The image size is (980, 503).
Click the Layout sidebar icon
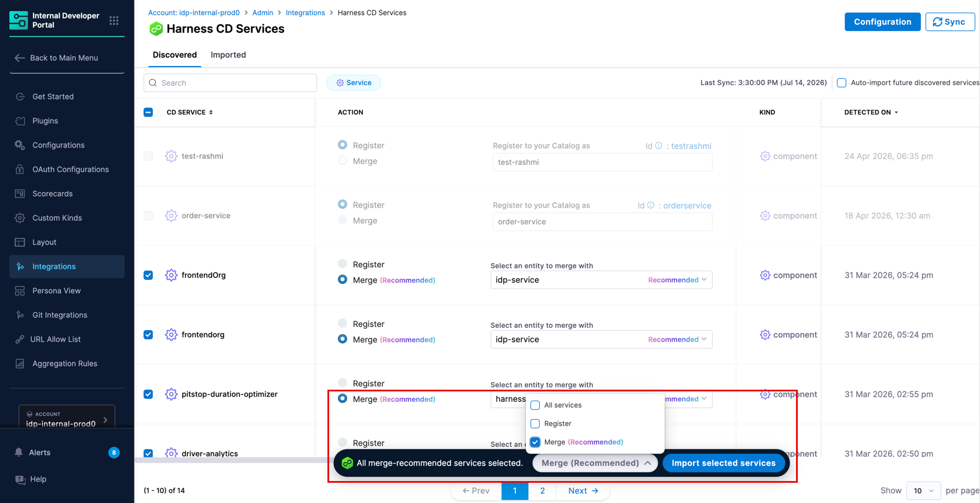tap(20, 242)
